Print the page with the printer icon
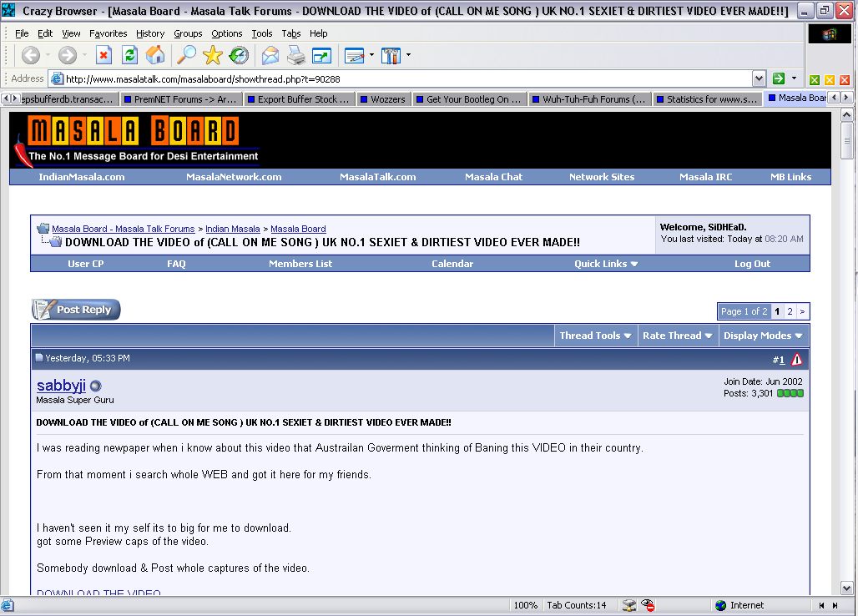Screen dimensions: 858x616 [x=295, y=56]
